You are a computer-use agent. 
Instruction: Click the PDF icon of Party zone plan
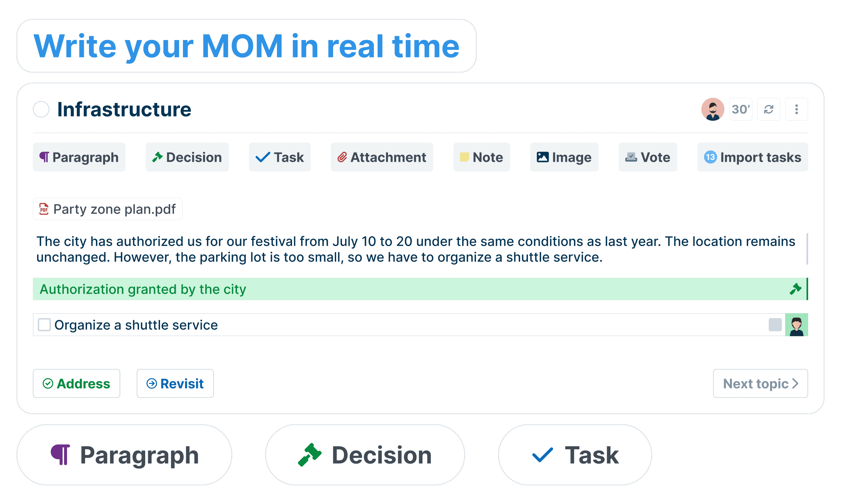pos(44,209)
